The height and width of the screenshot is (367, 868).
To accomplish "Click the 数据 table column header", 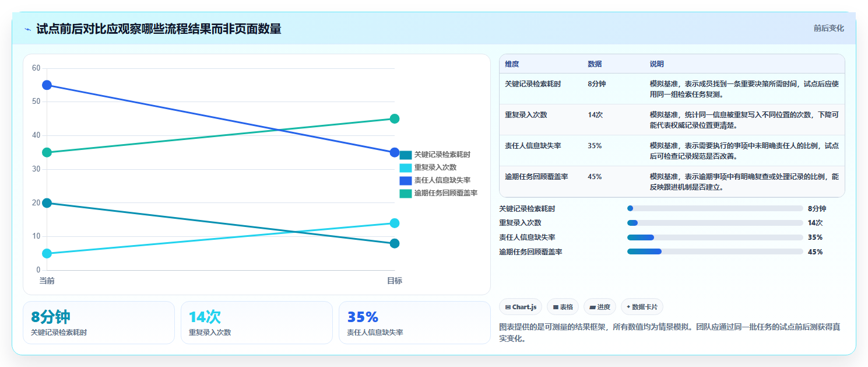I will [x=595, y=64].
